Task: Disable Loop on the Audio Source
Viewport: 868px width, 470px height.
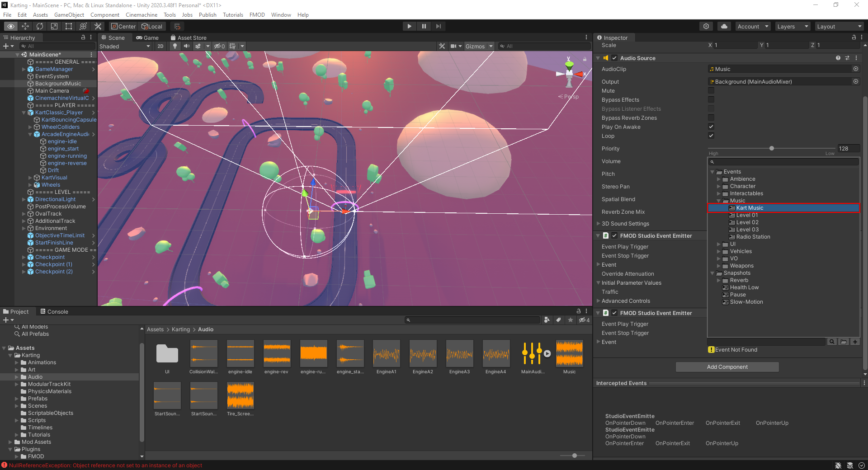Action: pos(711,136)
